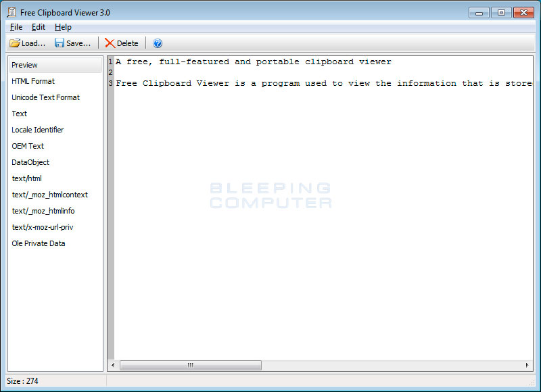The width and height of the screenshot is (541, 392).
Task: Select Preview in the format list
Action: click(25, 65)
